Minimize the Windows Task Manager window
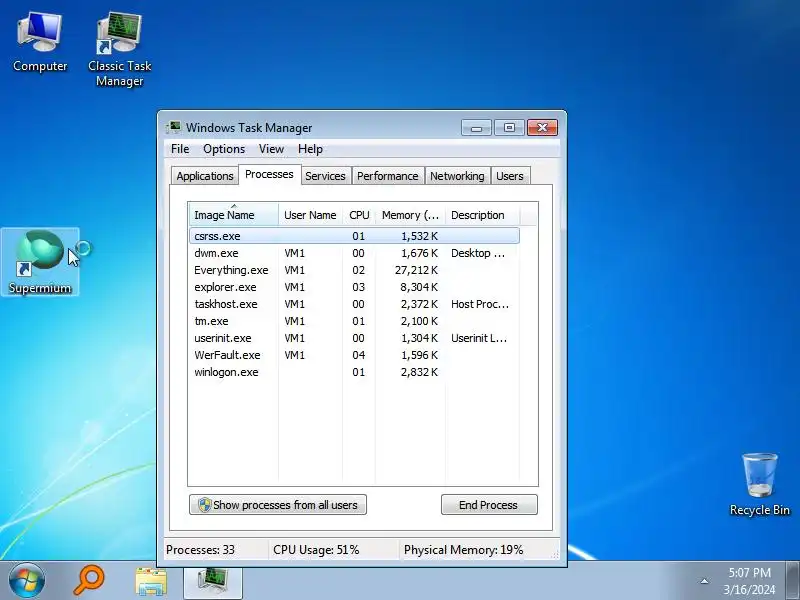 coord(476,128)
